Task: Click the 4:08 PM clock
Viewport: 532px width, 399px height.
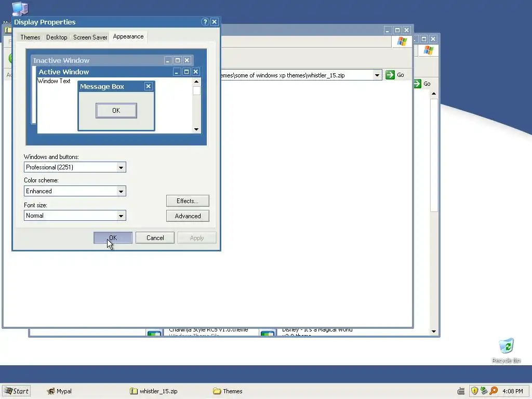Action: coord(513,391)
